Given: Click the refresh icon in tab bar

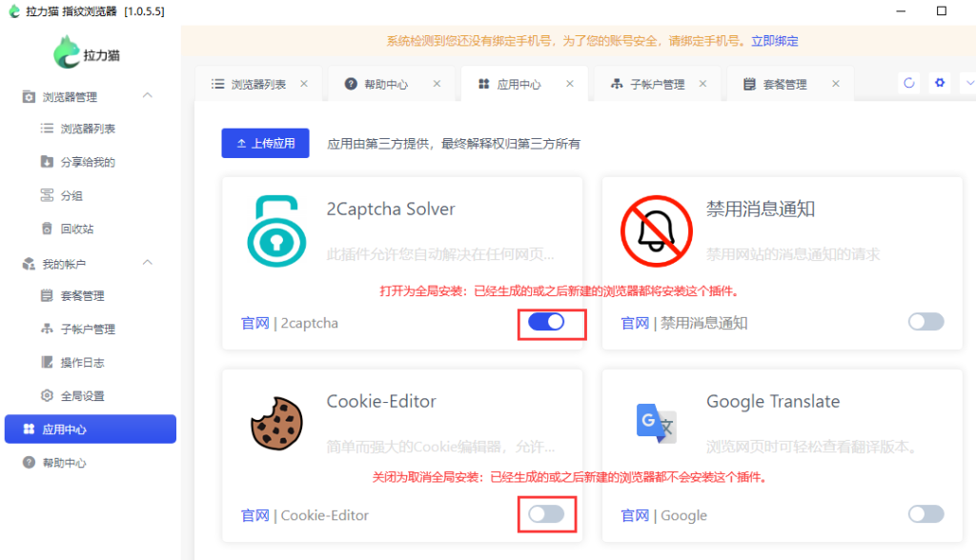Looking at the screenshot, I should pyautogui.click(x=908, y=83).
